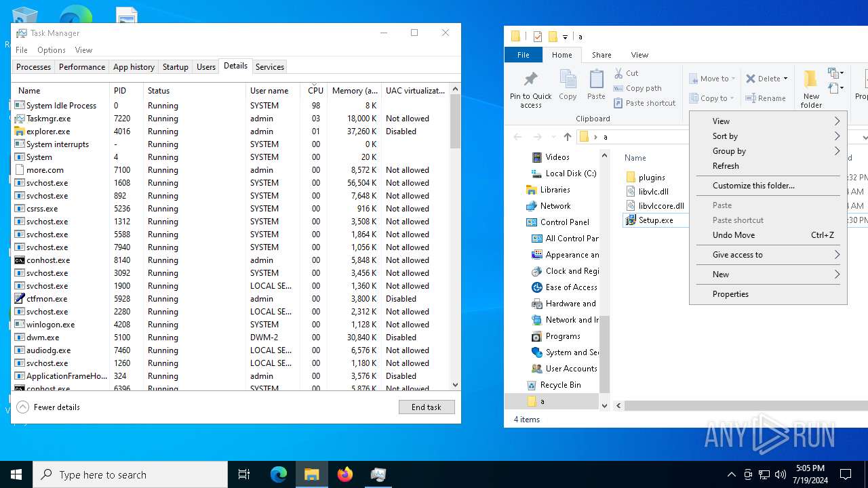
Task: Open the Share ribbon tab
Action: click(601, 55)
